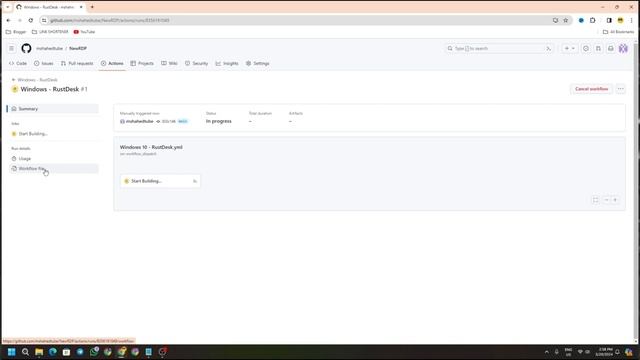Switch to the Code tab
The width and height of the screenshot is (640, 360).
pyautogui.click(x=18, y=63)
